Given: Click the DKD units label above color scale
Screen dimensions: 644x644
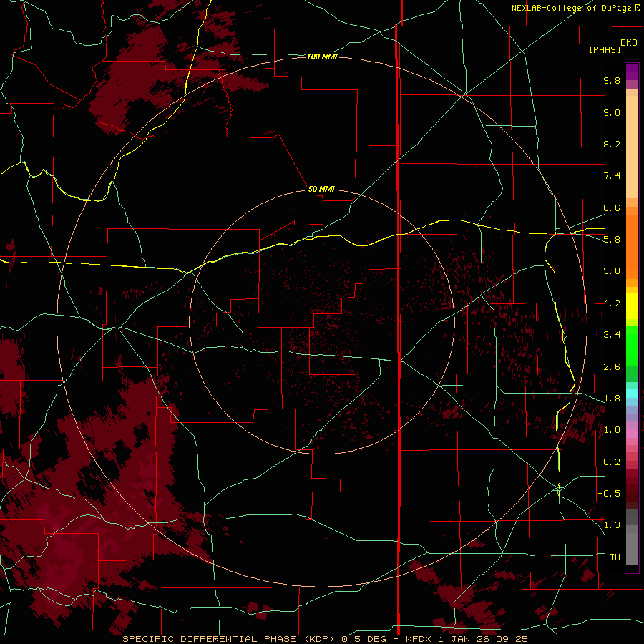Looking at the screenshot, I should point(629,43).
